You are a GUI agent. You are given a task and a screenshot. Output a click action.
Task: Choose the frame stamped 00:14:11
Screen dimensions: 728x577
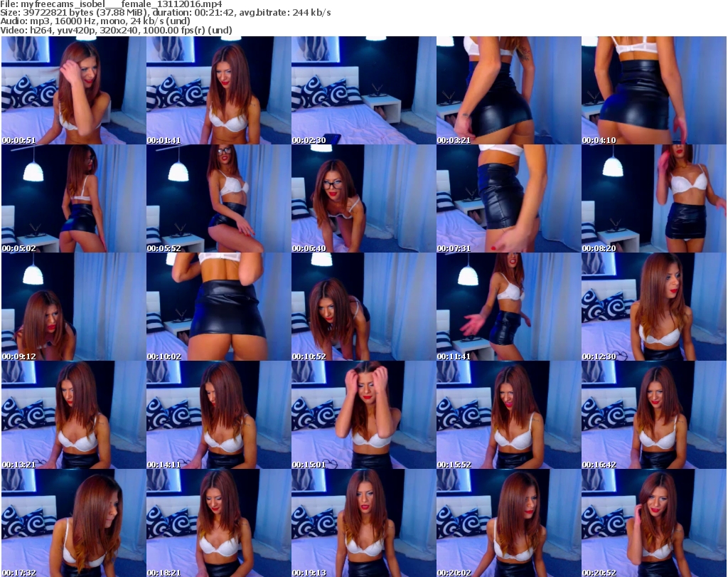point(219,415)
